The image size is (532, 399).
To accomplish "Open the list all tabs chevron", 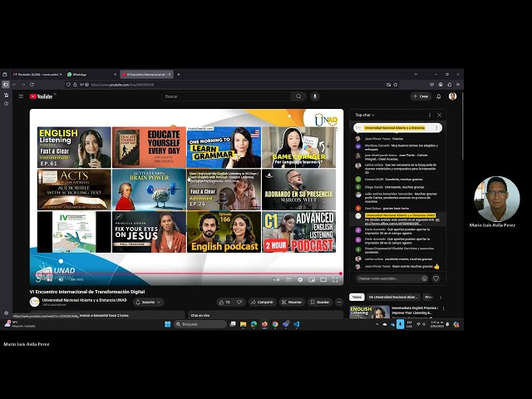I will (416, 74).
